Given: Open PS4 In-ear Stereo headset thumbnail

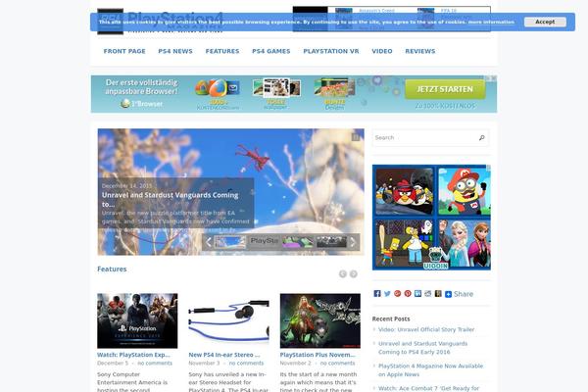Looking at the screenshot, I should pos(228,320).
